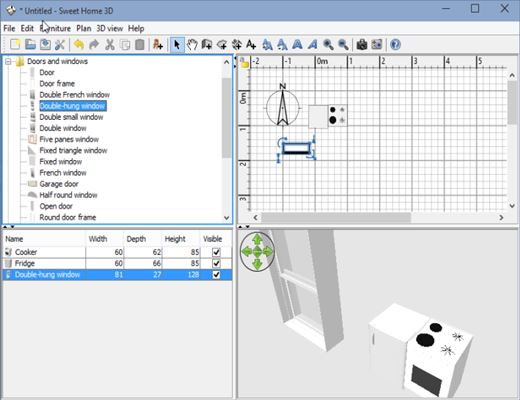
Task: Sort furniture list by Visible header
Action: tap(216, 239)
